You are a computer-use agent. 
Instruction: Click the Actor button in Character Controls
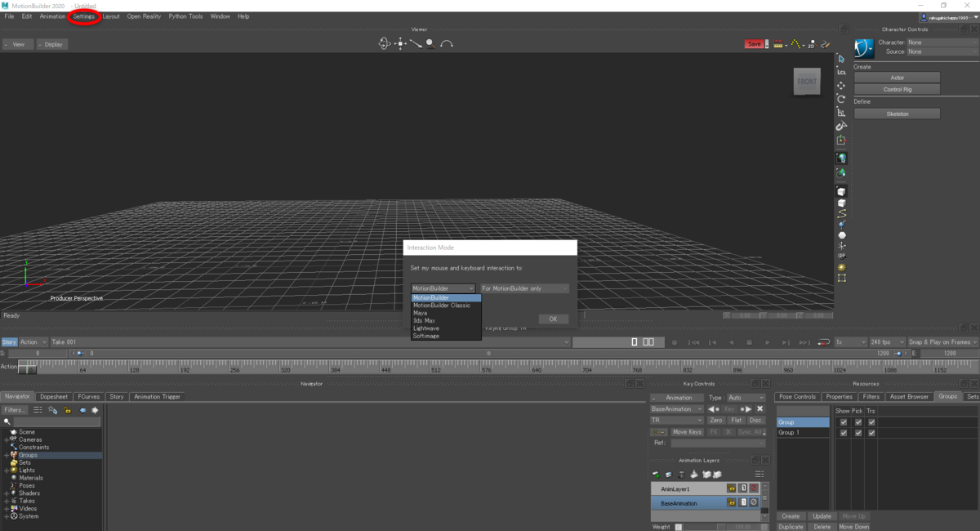(x=897, y=76)
